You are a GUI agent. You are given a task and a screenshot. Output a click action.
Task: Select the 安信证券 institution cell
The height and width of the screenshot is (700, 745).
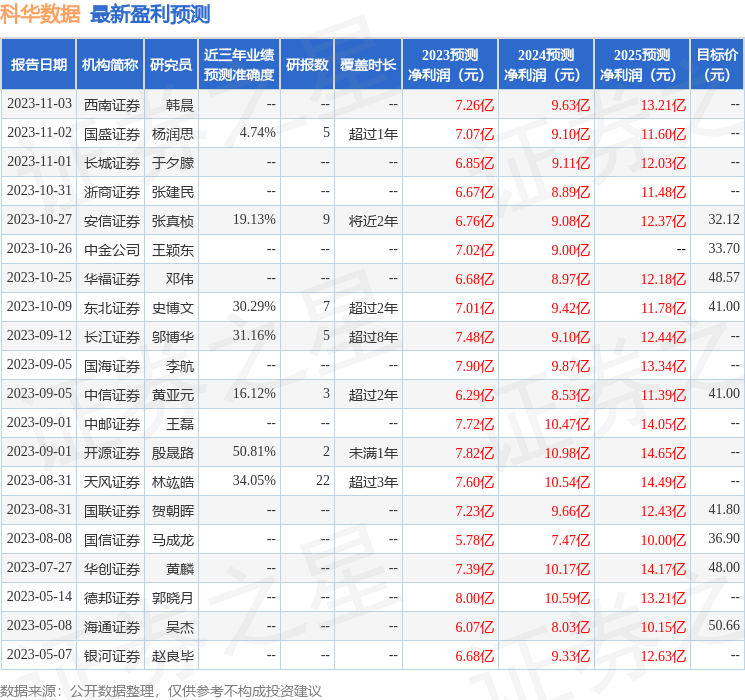coord(112,221)
